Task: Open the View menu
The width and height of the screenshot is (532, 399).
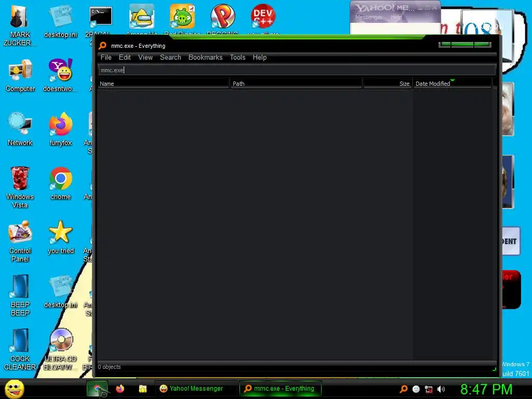Action: point(145,57)
